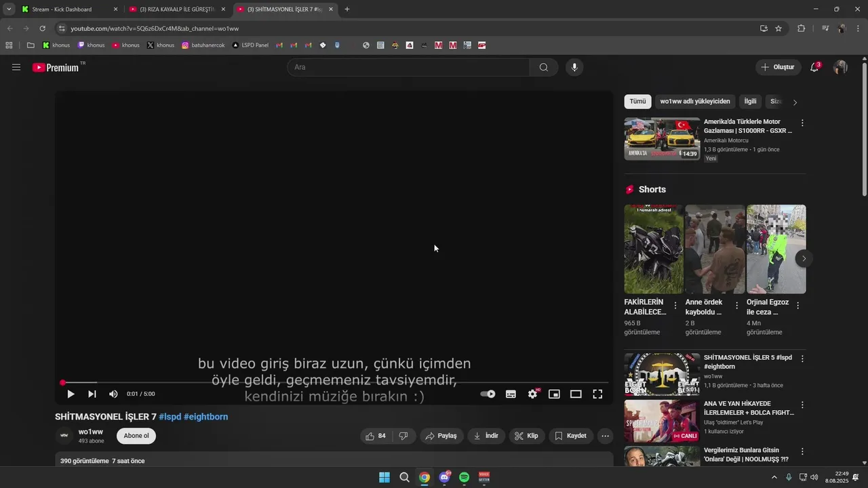Viewport: 868px width, 488px height.
Task: Toggle subtitles with the captions button
Action: 511,394
